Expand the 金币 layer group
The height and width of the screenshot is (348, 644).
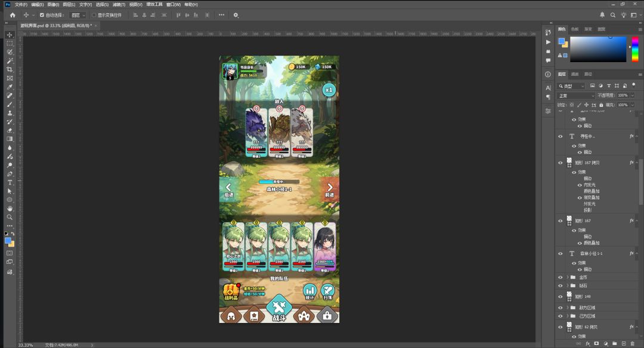point(568,277)
